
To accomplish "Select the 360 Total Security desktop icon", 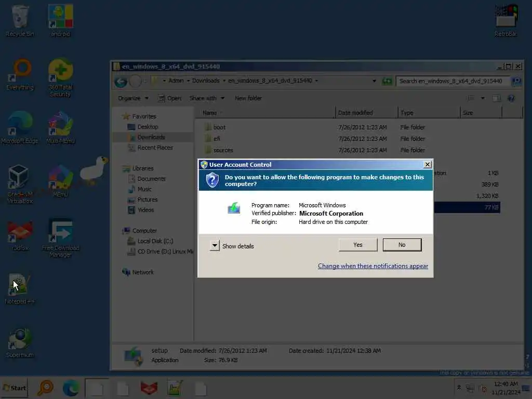I will tap(60, 77).
